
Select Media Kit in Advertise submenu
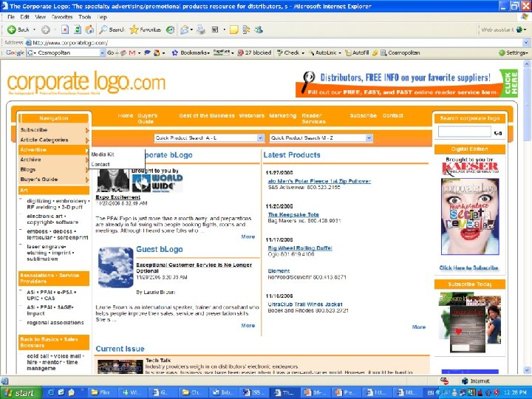tap(103, 154)
